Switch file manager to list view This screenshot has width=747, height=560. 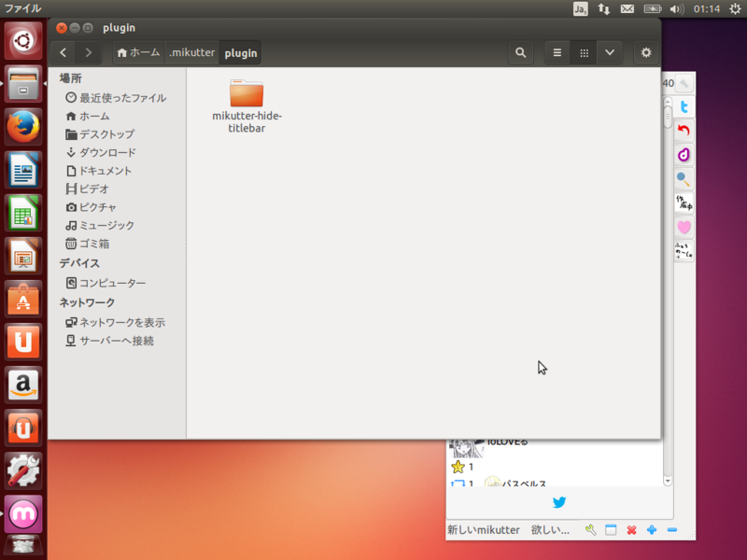click(557, 53)
